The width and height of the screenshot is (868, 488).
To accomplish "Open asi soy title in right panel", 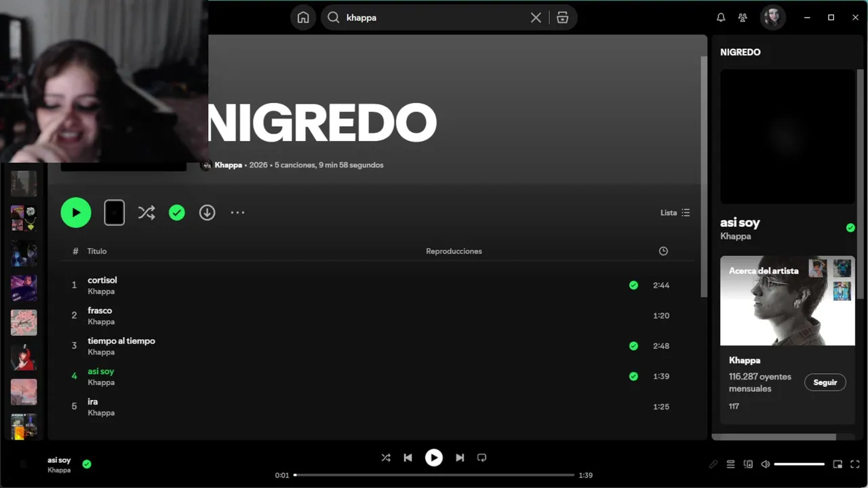I will [x=740, y=222].
